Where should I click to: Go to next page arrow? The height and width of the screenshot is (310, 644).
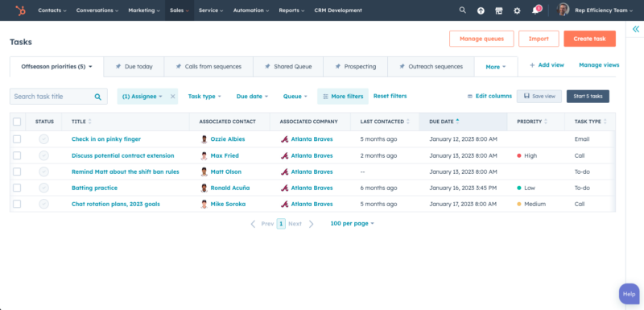click(312, 224)
